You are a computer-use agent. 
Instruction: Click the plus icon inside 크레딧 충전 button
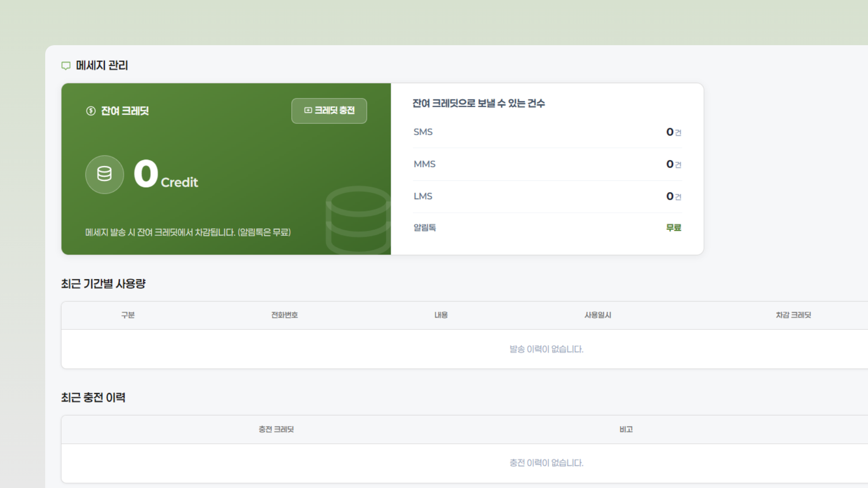(308, 110)
